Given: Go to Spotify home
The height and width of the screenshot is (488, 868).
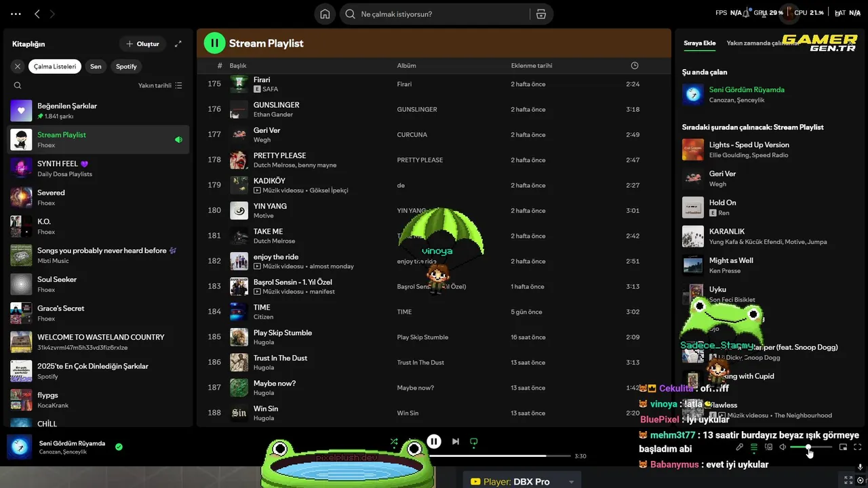Looking at the screenshot, I should click(x=325, y=14).
